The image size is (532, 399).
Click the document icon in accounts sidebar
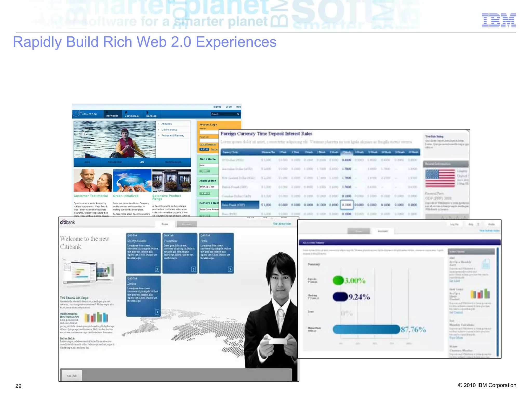(486, 264)
